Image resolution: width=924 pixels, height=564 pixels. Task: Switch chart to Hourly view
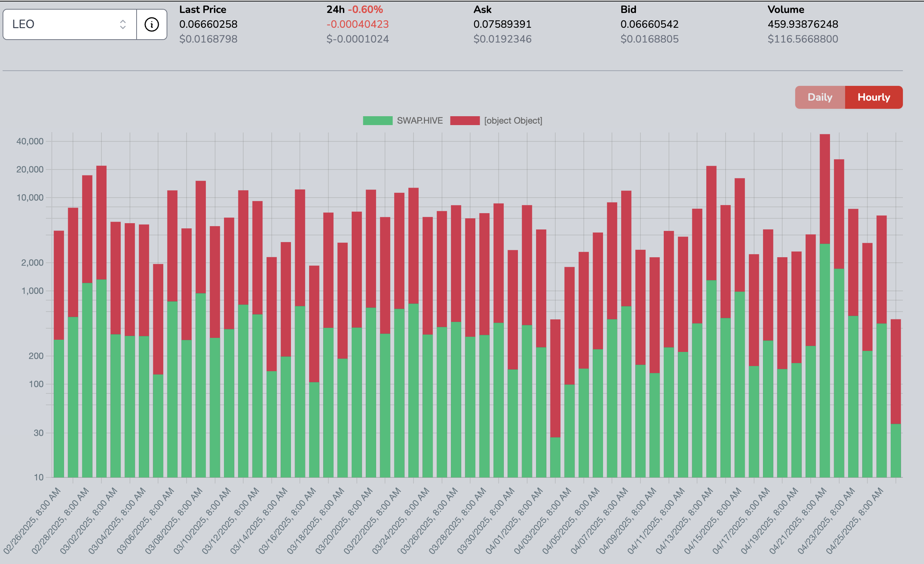(874, 97)
